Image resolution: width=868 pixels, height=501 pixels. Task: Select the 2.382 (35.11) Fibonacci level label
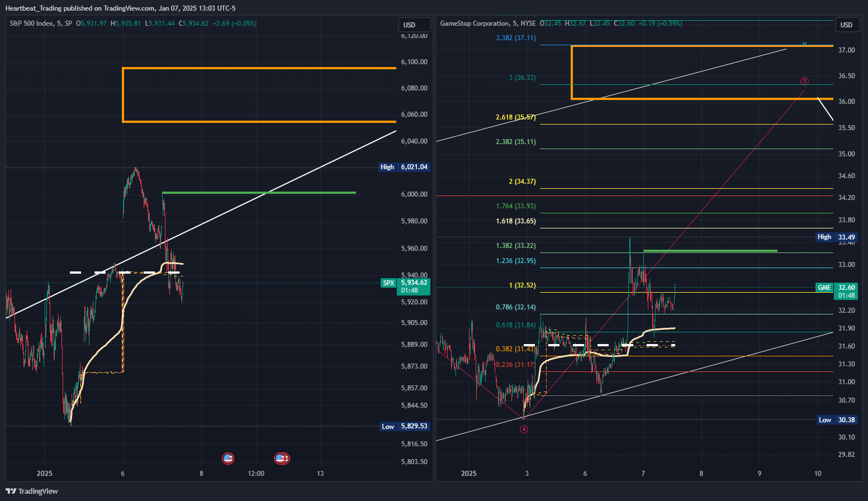(515, 142)
